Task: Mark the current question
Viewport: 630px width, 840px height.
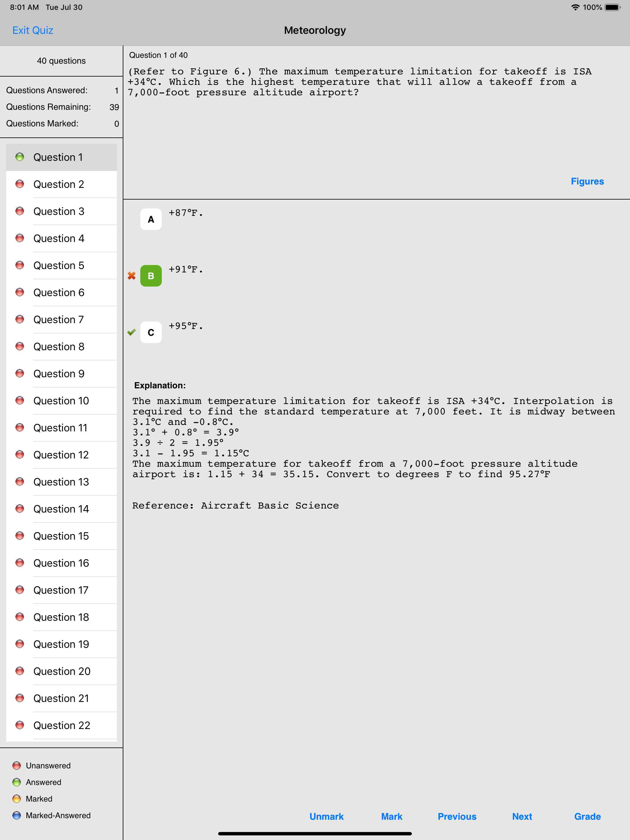Action: (x=391, y=816)
